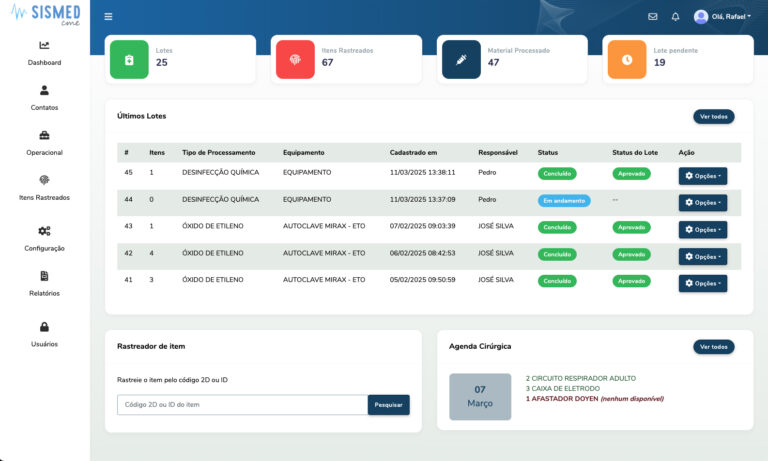This screenshot has width=768, height=461.
Task: Expand Opções dropdown for lote 45
Action: coord(703,175)
